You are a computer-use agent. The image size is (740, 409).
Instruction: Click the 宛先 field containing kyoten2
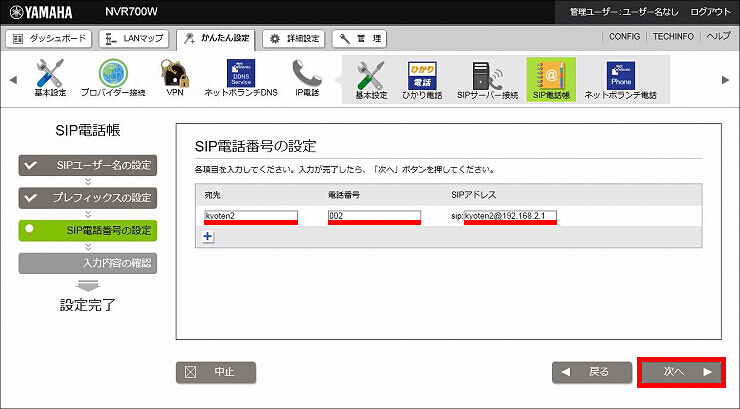click(251, 216)
